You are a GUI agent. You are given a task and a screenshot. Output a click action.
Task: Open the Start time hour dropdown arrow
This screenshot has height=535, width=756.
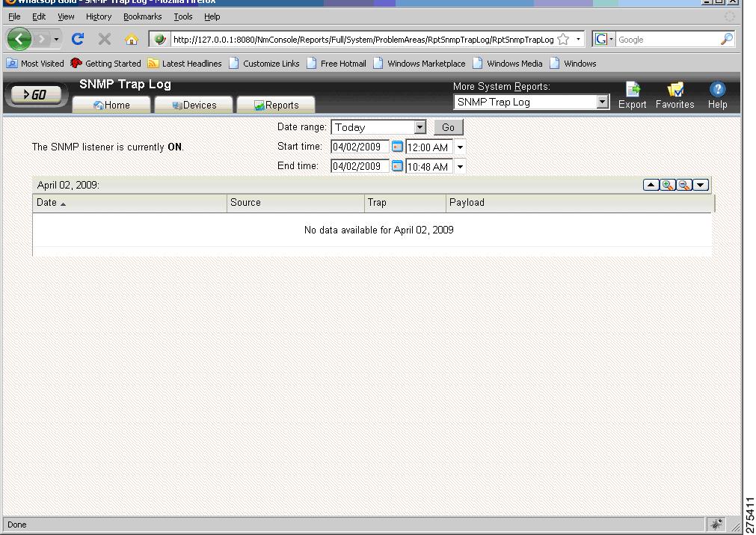tap(460, 147)
